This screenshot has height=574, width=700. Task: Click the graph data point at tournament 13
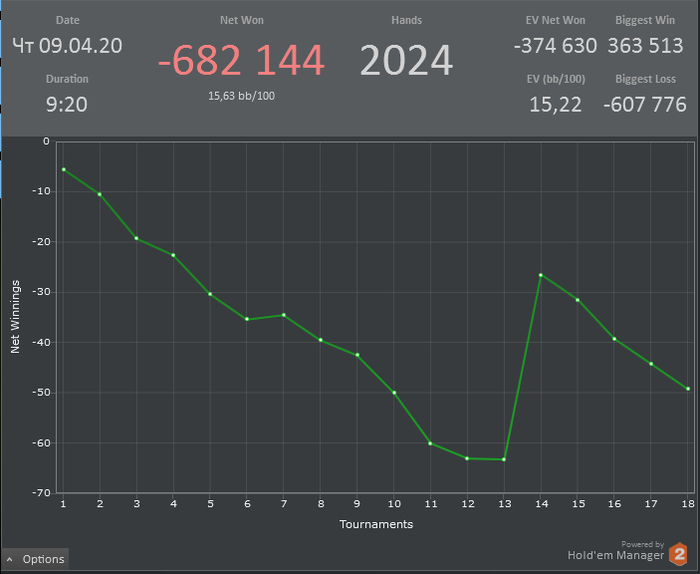pos(504,459)
